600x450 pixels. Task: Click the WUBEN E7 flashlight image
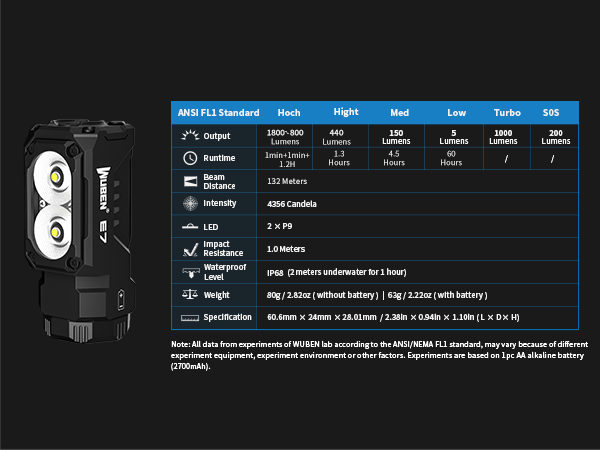coord(80,231)
